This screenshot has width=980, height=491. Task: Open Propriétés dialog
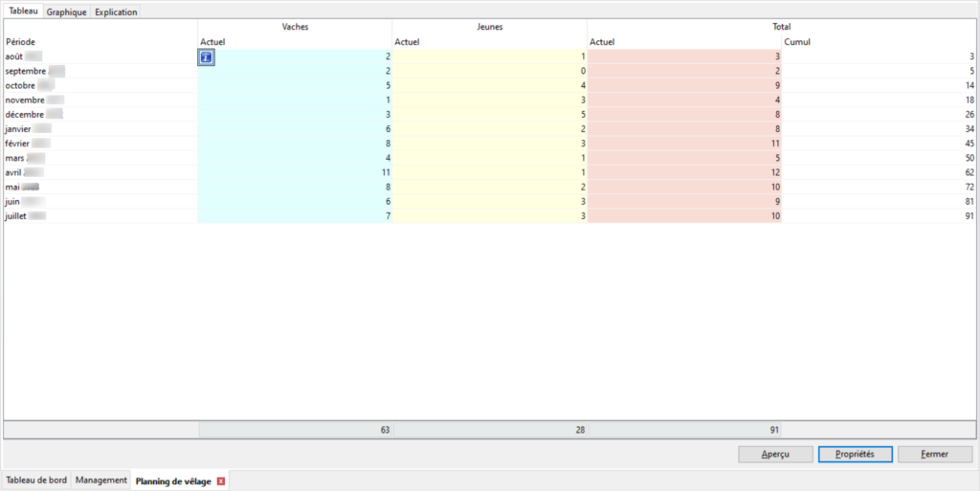[855, 454]
